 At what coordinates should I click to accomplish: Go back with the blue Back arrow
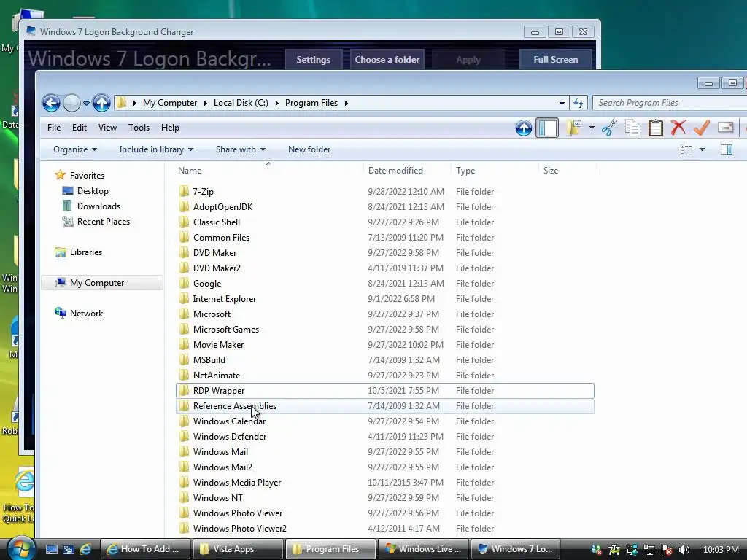(x=52, y=103)
